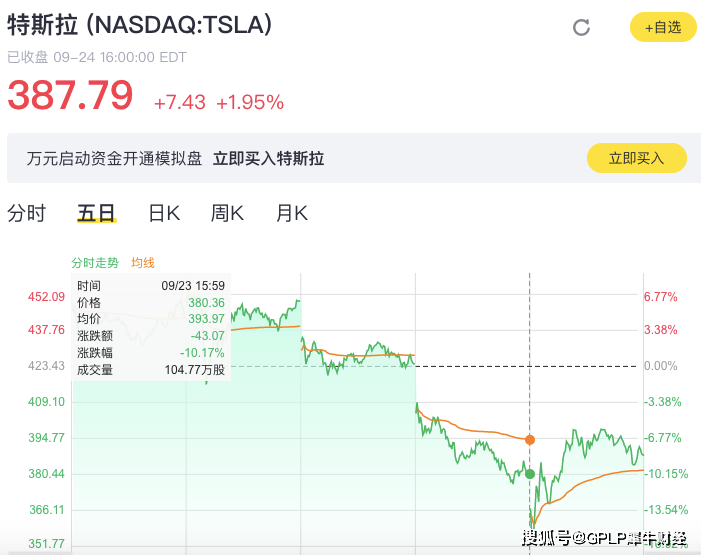Click the yellow 立即买入 button

[x=637, y=158]
